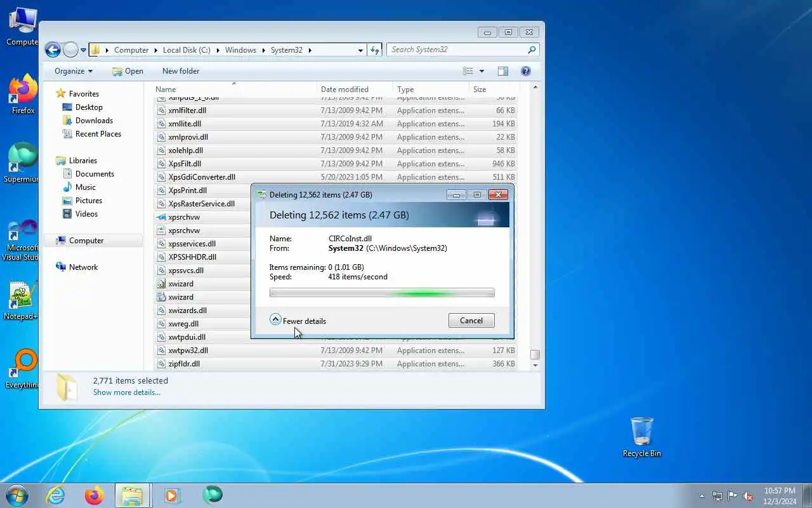Select Computer in the navigation pane
Screen dimensions: 812x508
[x=86, y=241]
